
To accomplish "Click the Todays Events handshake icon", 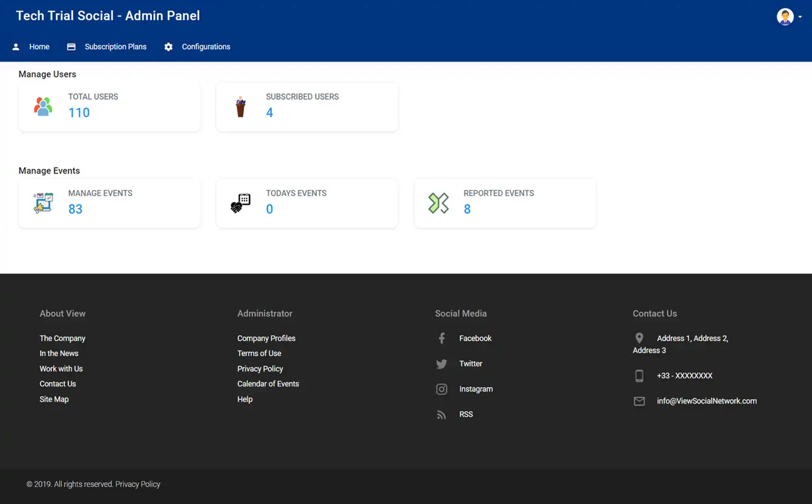I will point(240,203).
